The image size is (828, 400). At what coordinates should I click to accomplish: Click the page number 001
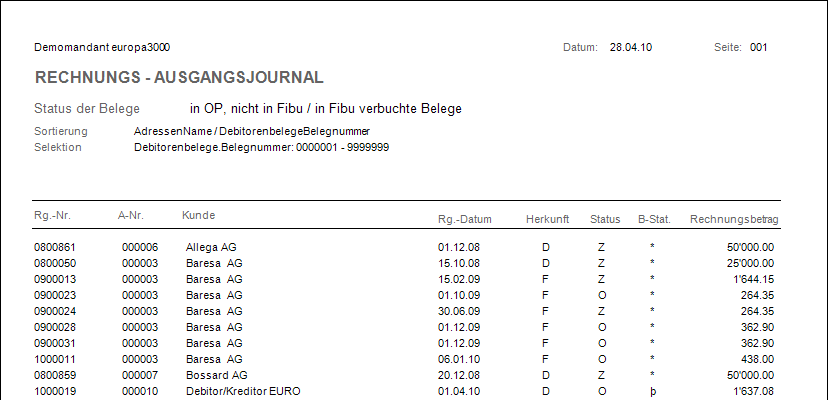758,47
